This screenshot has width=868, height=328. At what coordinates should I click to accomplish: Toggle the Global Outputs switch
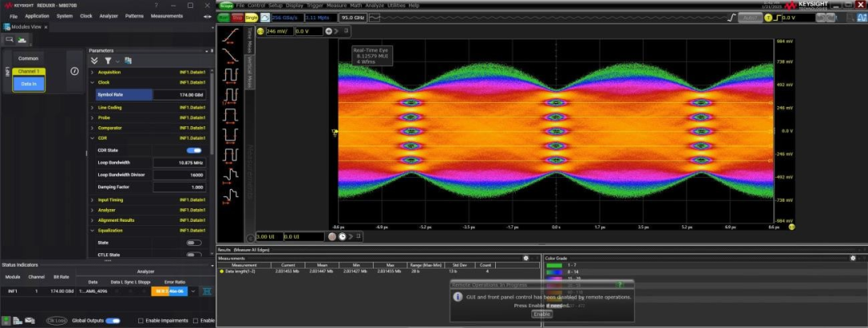click(113, 321)
